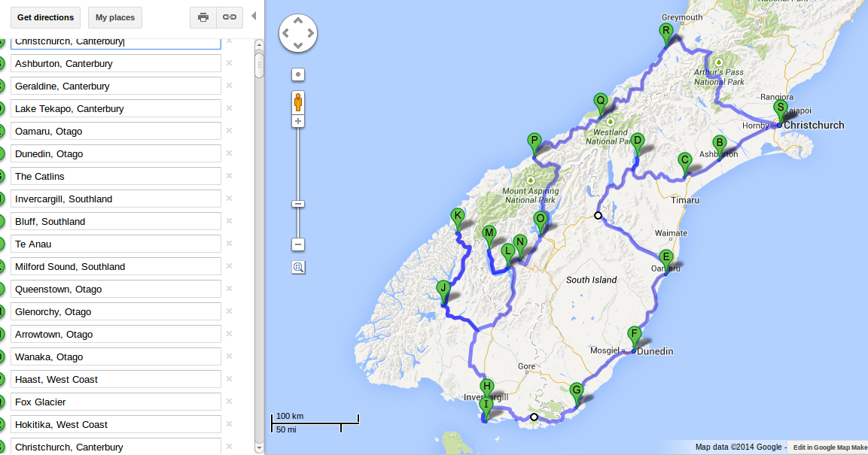Click the zoom slider handle
The height and width of the screenshot is (455, 868).
click(x=298, y=204)
